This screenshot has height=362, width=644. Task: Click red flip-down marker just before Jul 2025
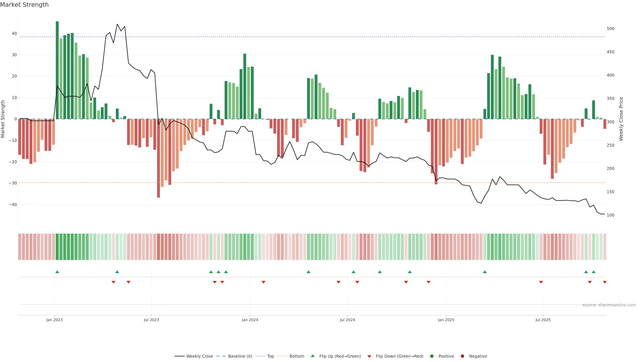pos(541,282)
